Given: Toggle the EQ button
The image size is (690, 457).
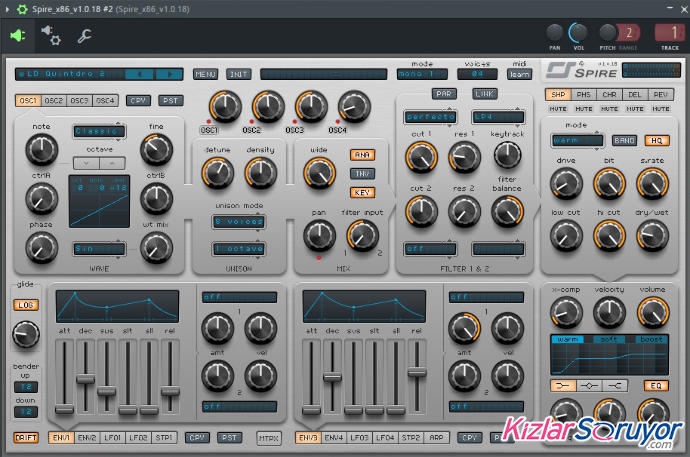Looking at the screenshot, I should [x=657, y=386].
